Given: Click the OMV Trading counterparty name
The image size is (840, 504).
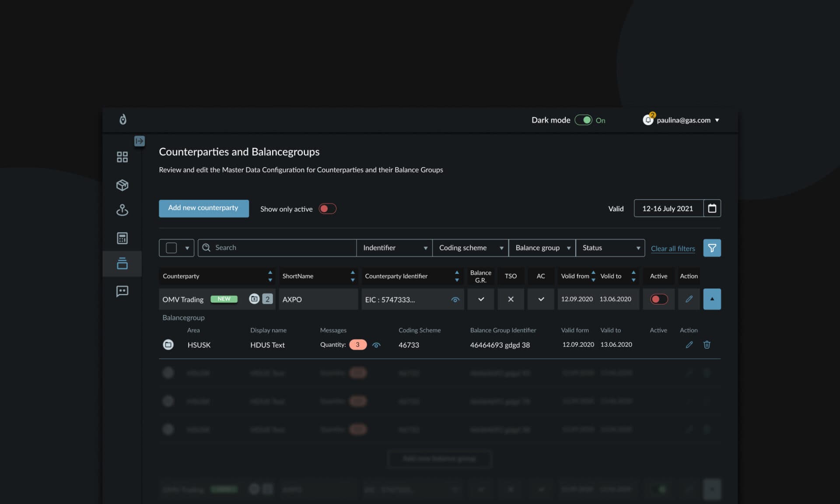Looking at the screenshot, I should pyautogui.click(x=183, y=300).
